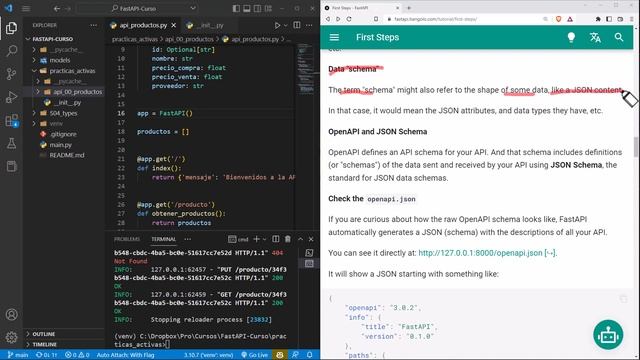Open README.md in the explorer

[x=67, y=155]
